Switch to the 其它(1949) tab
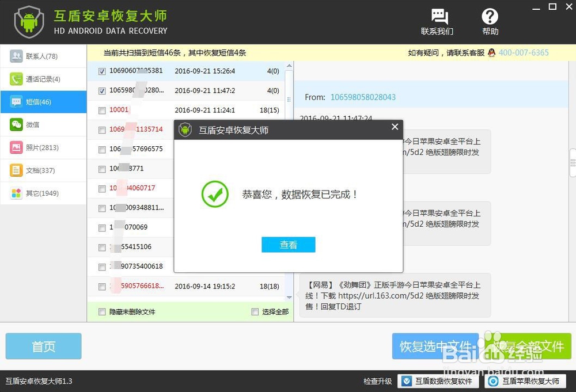The height and width of the screenshot is (392, 576). [43, 193]
